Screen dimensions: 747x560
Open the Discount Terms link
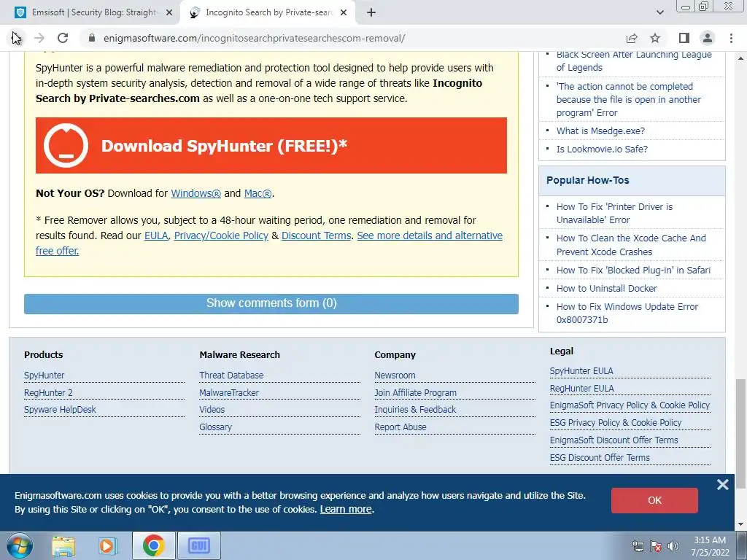point(317,236)
